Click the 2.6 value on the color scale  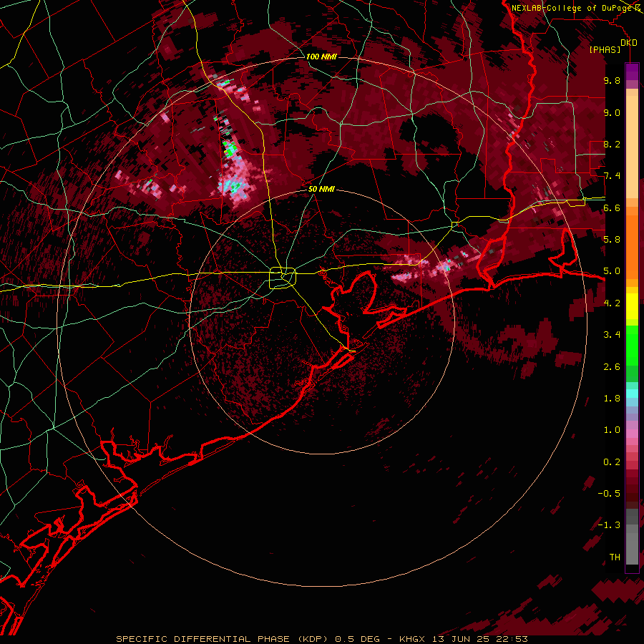click(612, 367)
